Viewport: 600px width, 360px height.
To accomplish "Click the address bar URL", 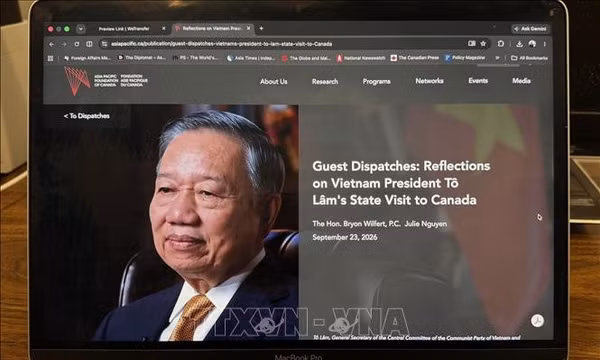I will [x=222, y=44].
